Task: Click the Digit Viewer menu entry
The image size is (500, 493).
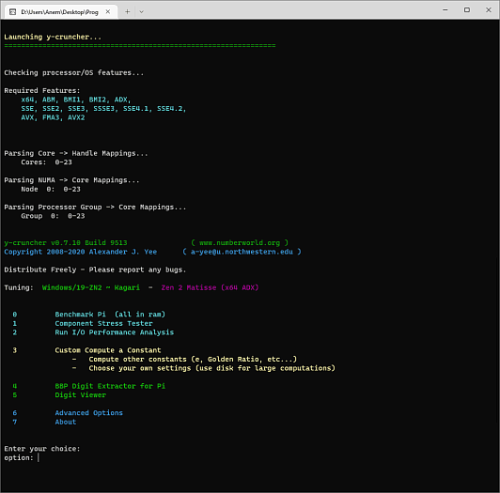Action: [80, 395]
